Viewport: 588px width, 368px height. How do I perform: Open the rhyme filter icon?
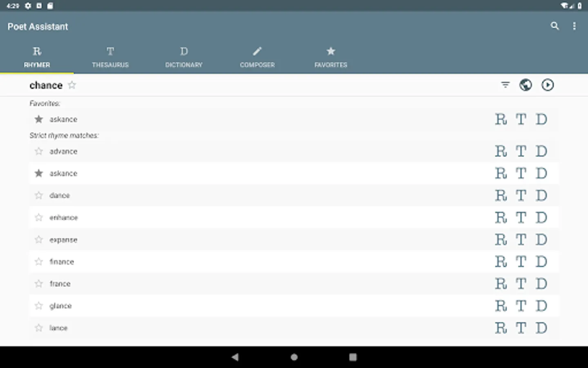(506, 85)
